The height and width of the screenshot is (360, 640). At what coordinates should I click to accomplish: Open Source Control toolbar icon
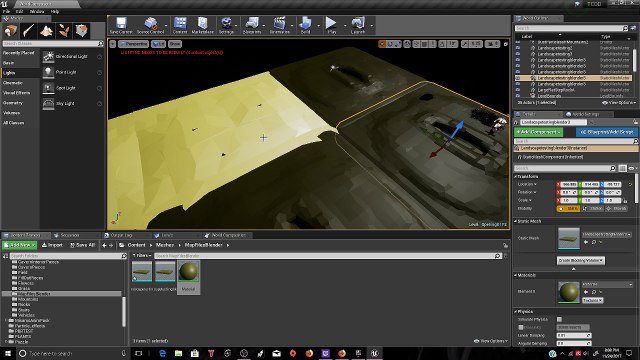click(x=150, y=25)
